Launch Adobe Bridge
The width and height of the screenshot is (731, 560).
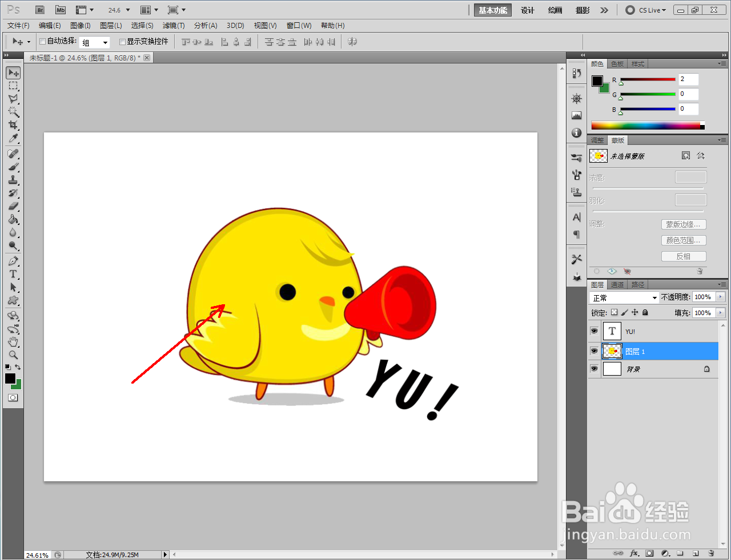[40, 10]
